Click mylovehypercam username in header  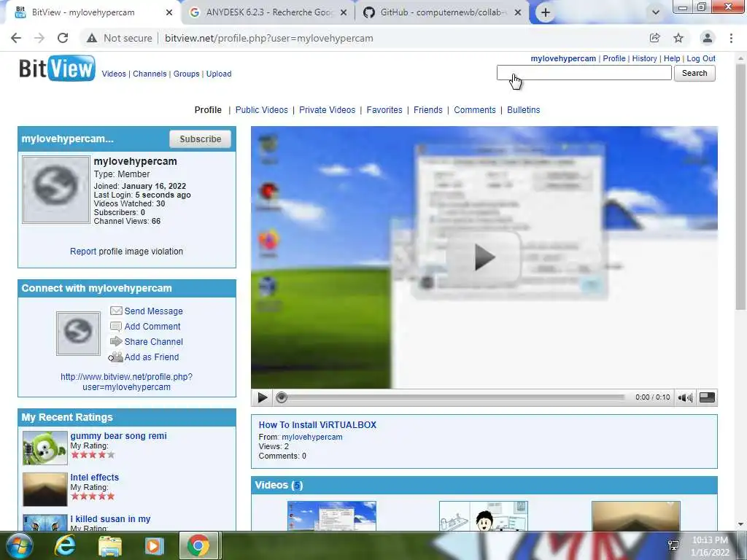tap(563, 58)
